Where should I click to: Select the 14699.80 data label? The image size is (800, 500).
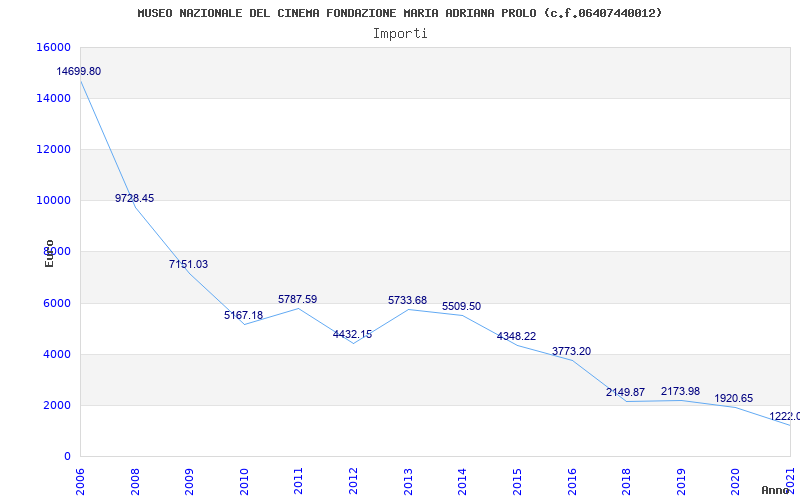[79, 71]
